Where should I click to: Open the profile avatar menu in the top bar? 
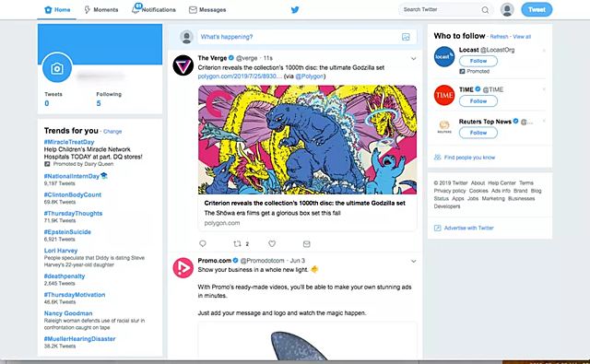click(507, 9)
